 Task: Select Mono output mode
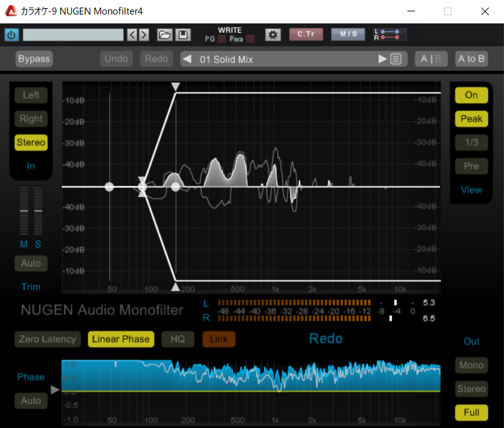coord(471,365)
